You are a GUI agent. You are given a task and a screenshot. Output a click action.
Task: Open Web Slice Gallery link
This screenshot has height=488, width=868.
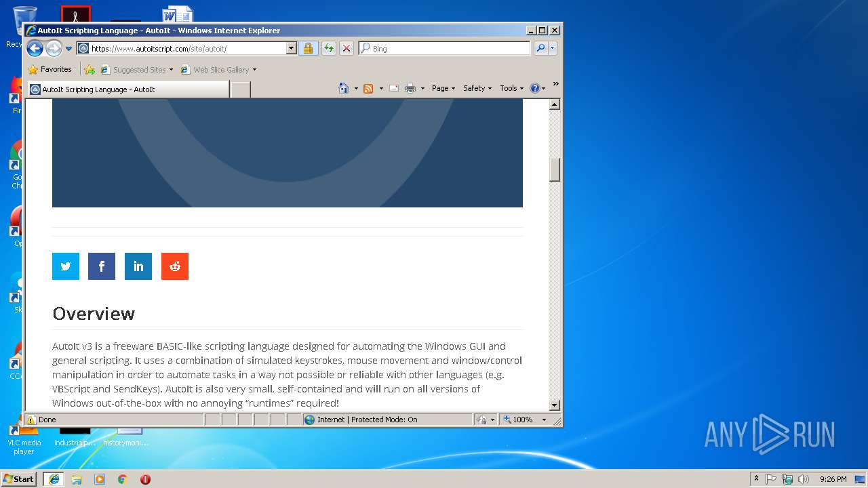(x=215, y=70)
